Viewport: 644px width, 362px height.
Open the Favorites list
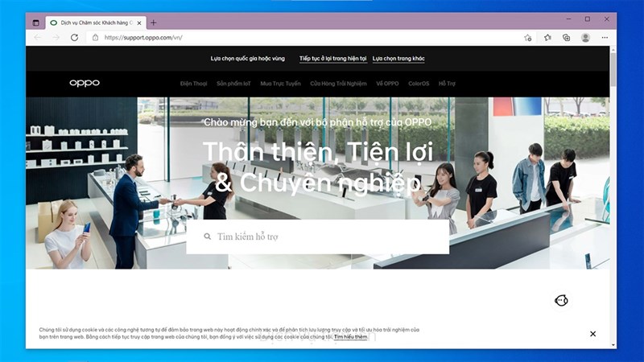(x=547, y=38)
